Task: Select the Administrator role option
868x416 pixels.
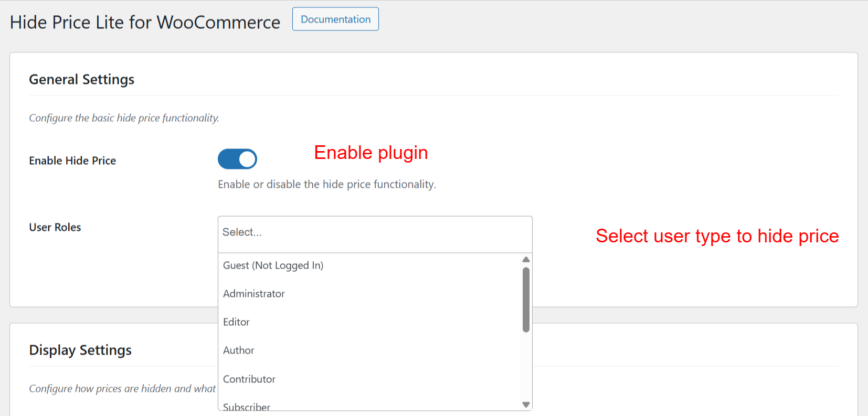Action: [369, 294]
